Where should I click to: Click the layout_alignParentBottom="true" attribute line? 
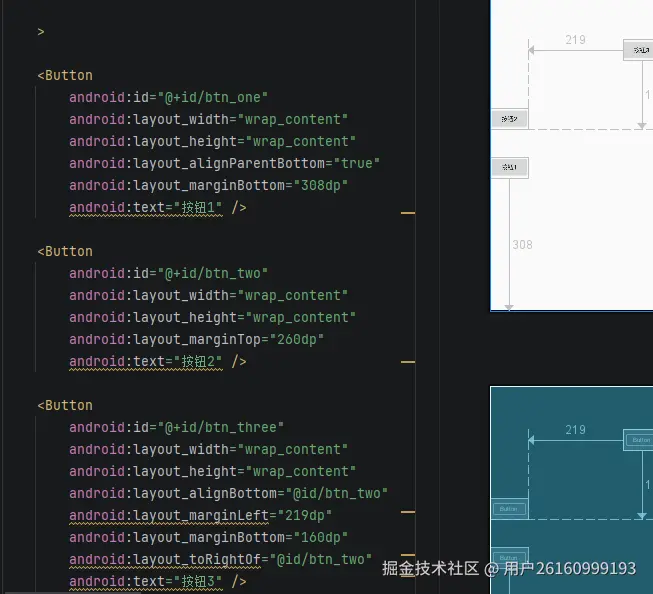click(x=224, y=163)
